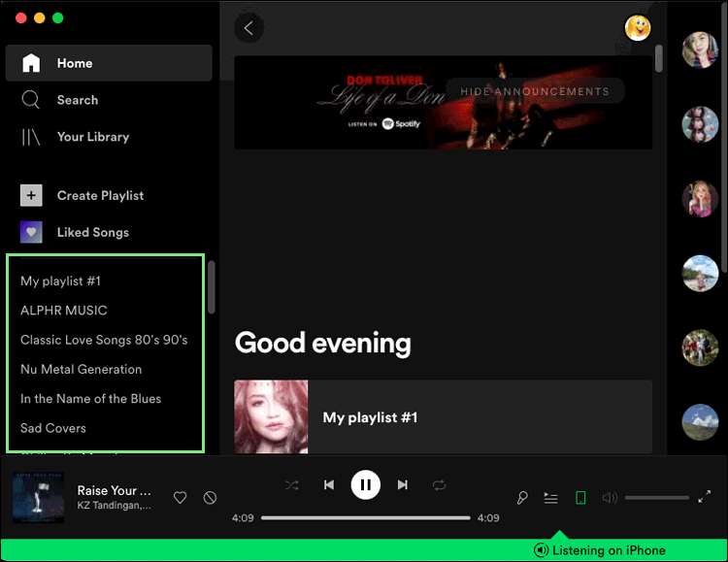
Task: Click the Listening on iPhone bar text
Action: point(609,550)
